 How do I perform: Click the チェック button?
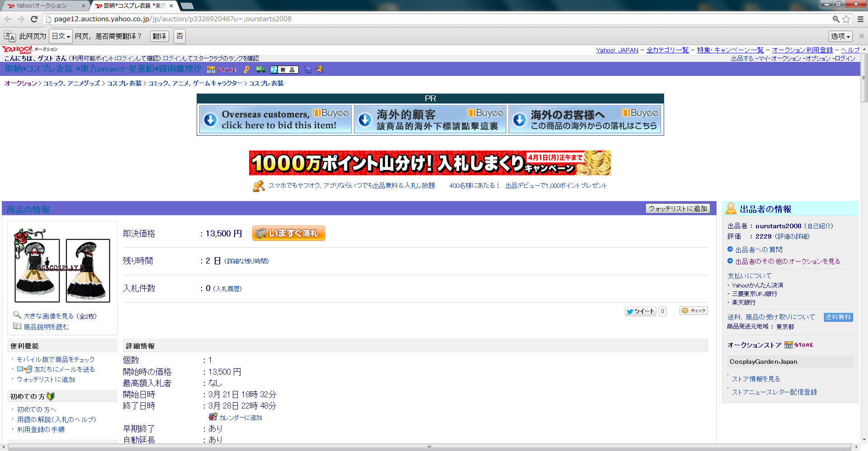693,310
